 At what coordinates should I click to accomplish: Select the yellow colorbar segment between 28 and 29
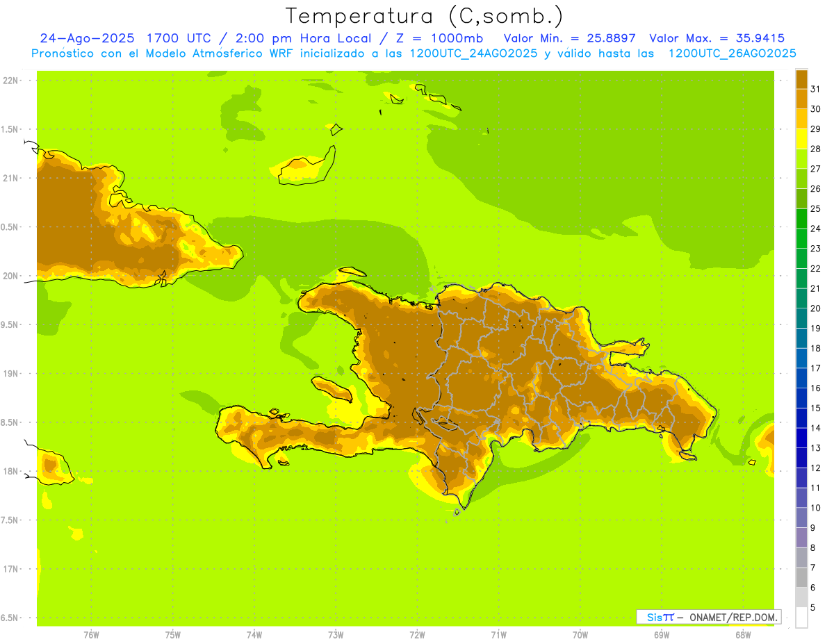click(801, 139)
